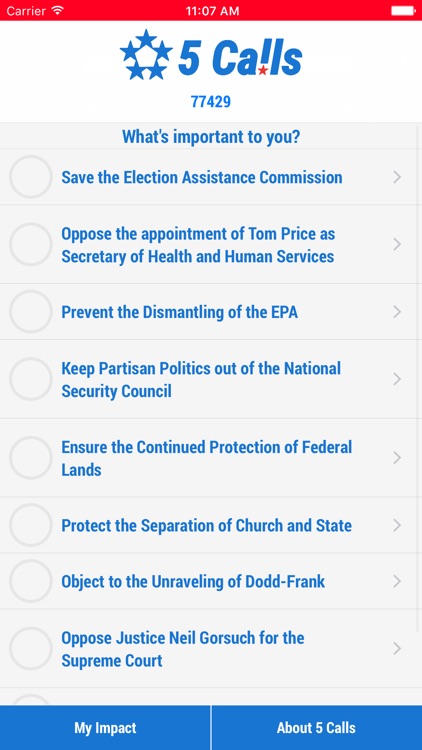Select the National Security Council issue circle

[x=31, y=379]
